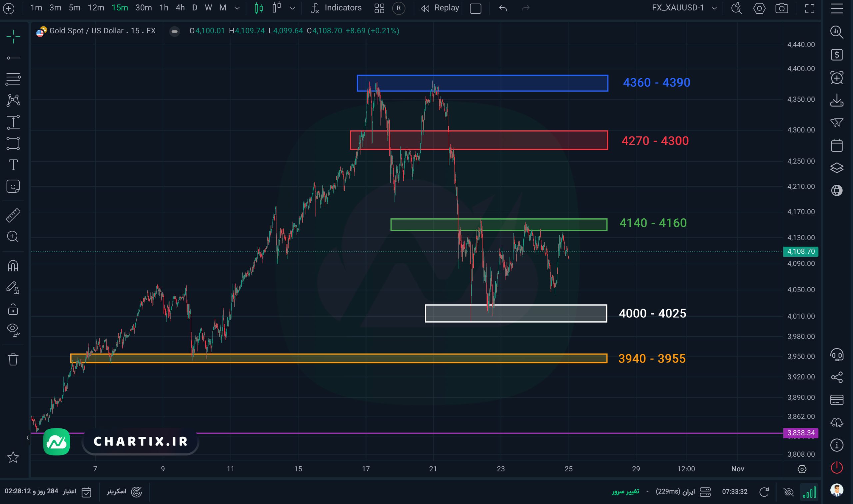This screenshot has width=853, height=504.
Task: Start bar Replay mode
Action: coord(440,8)
